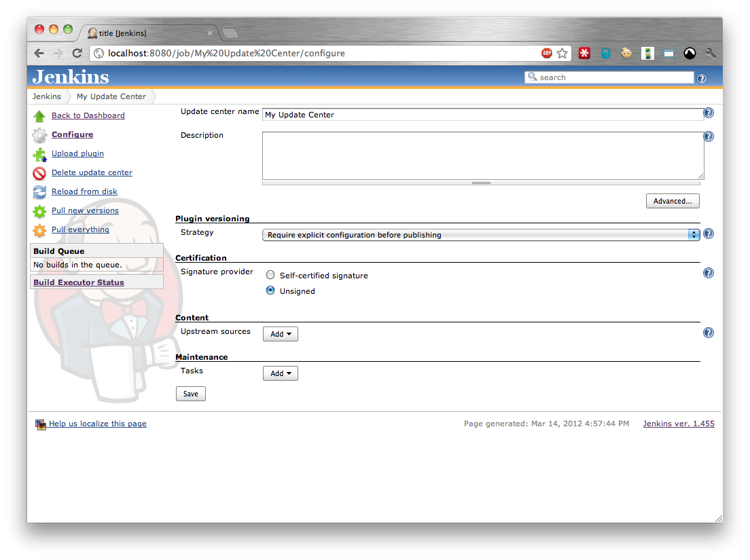Viewport: 750px width, 560px height.
Task: Reload the page with browser refresh icon
Action: 77,53
